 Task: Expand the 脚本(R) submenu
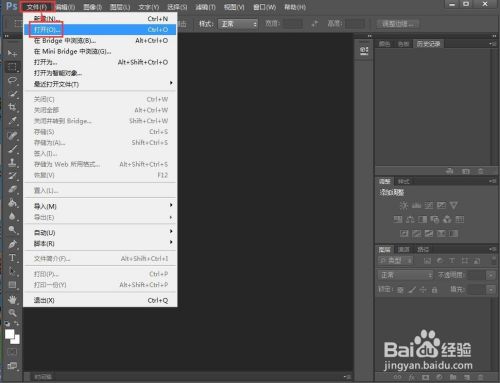click(100, 244)
